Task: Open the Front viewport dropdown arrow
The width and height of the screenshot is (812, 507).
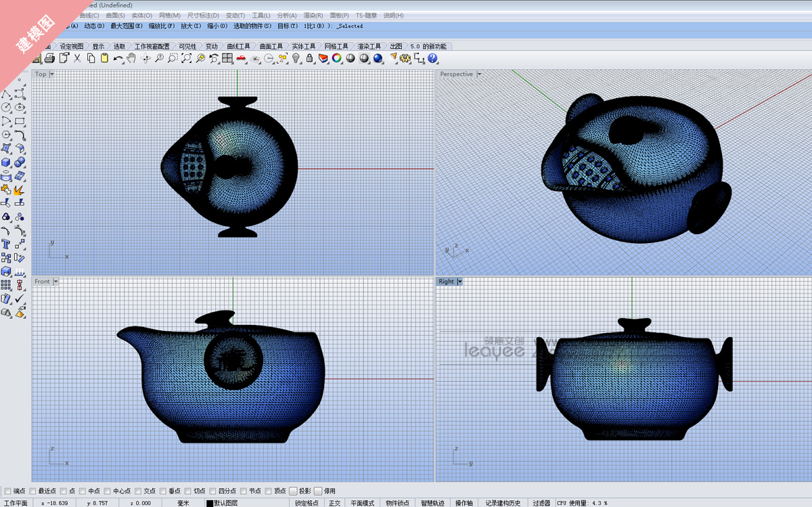Action: click(55, 282)
